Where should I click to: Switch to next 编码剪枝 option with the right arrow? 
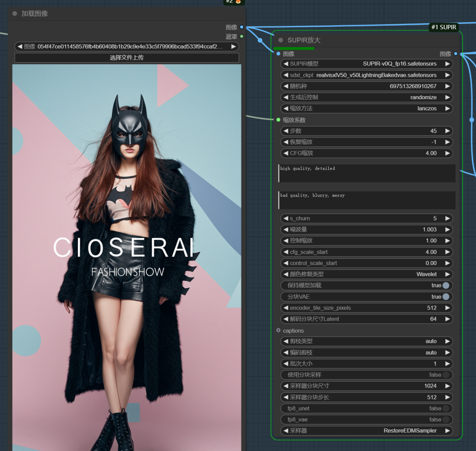447,353
